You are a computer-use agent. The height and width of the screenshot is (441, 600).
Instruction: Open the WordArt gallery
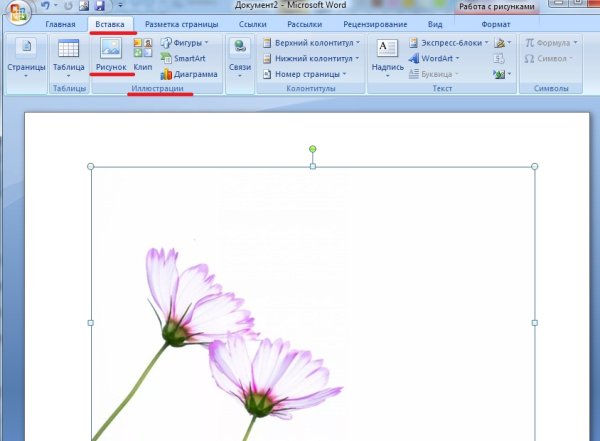436,59
